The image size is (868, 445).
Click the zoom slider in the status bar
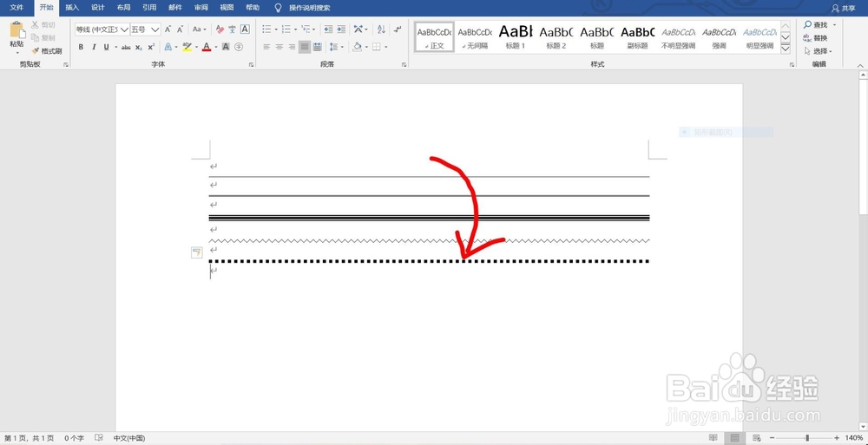click(807, 438)
